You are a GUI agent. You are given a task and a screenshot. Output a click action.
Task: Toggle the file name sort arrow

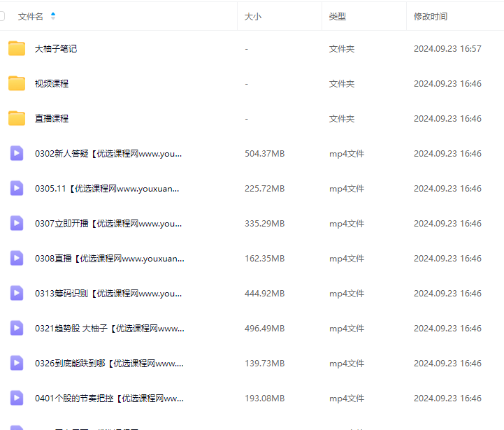53,16
